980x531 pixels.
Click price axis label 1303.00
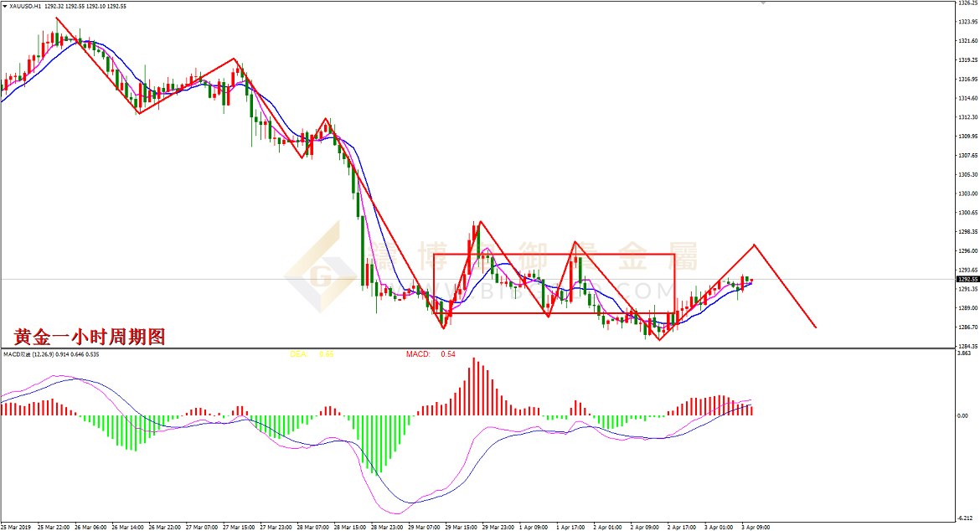(967, 193)
